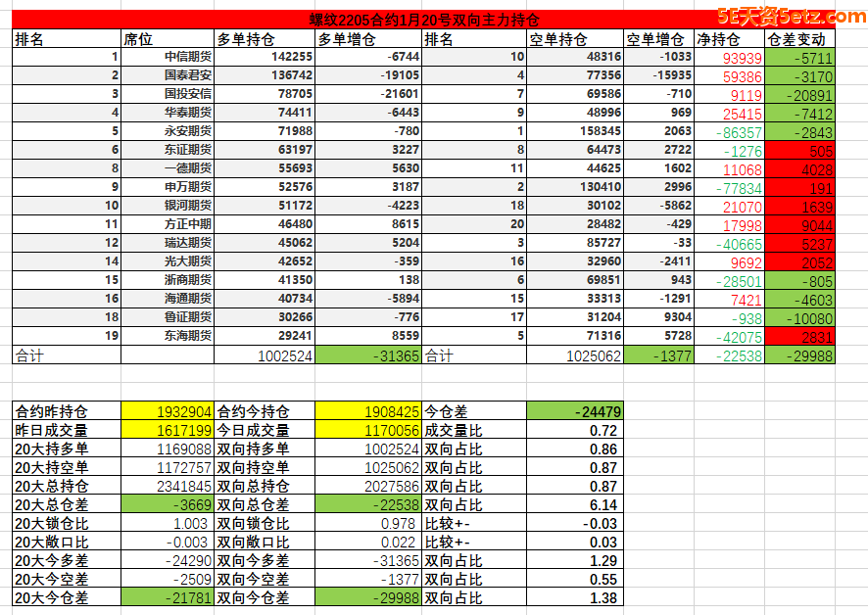Click the 空单增仓 header cell
The width and height of the screenshot is (868, 615).
tap(658, 39)
